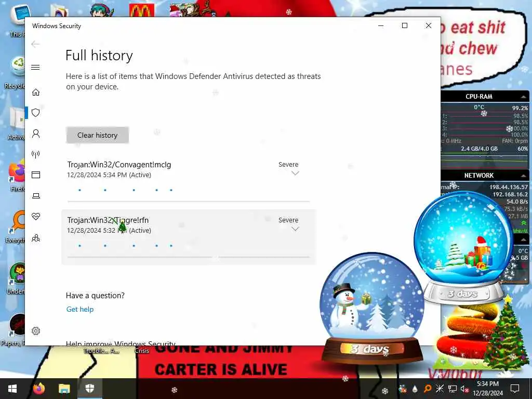Click the magnifier search tray icon
532x399 pixels.
click(x=428, y=389)
